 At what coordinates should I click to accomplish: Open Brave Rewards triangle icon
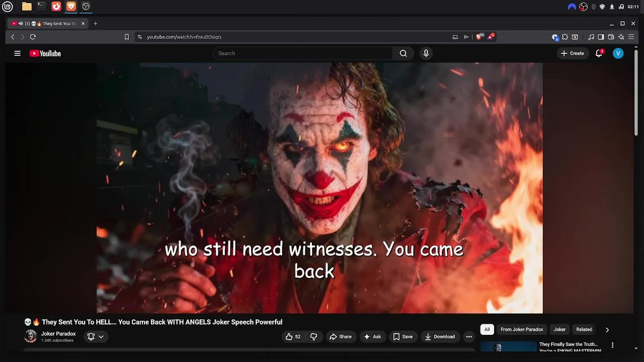tap(491, 37)
